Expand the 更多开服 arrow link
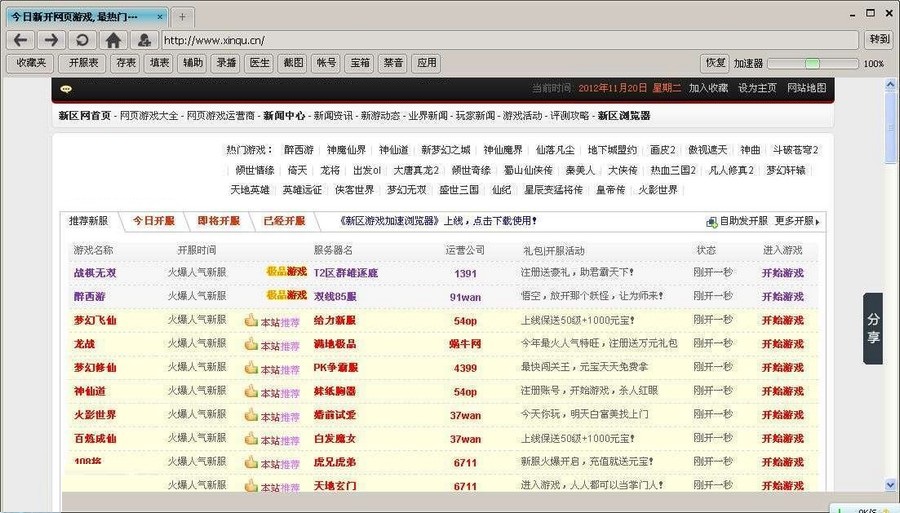Screen dimensions: 900x513 coord(797,221)
